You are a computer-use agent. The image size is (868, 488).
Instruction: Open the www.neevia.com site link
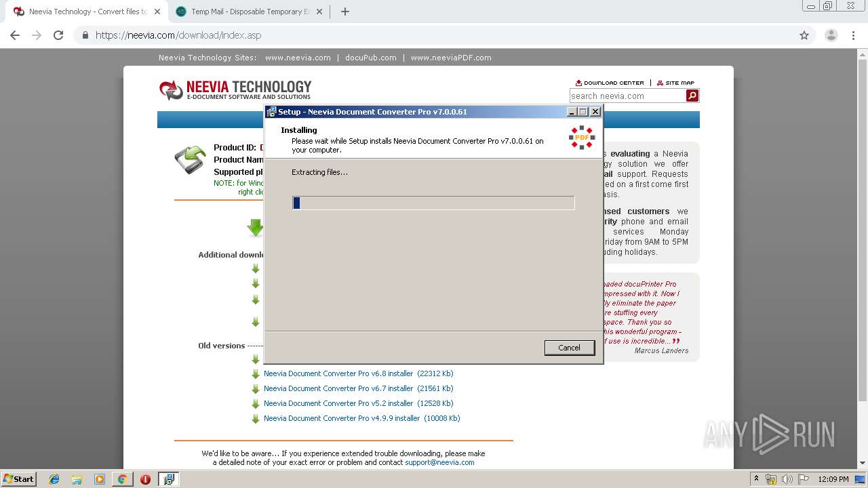[298, 58]
